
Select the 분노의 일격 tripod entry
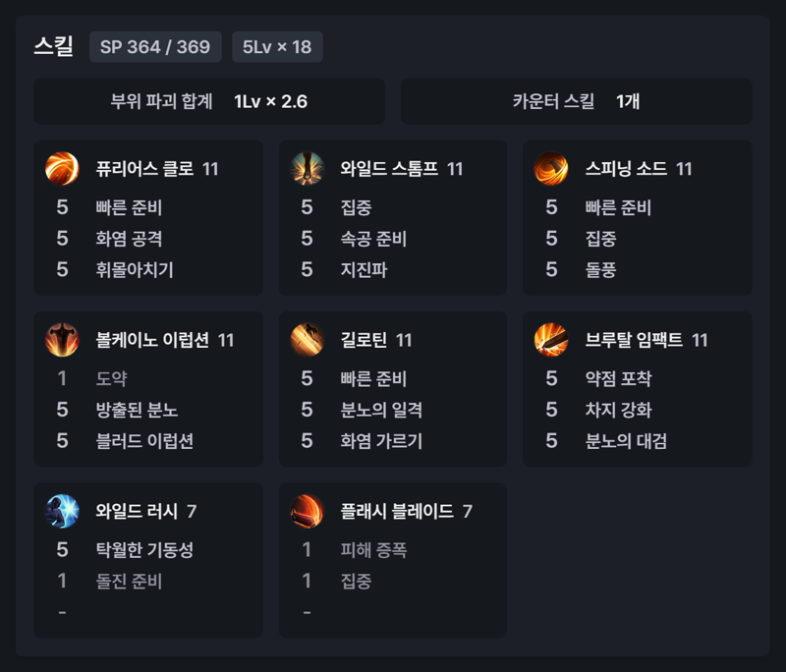[381, 410]
